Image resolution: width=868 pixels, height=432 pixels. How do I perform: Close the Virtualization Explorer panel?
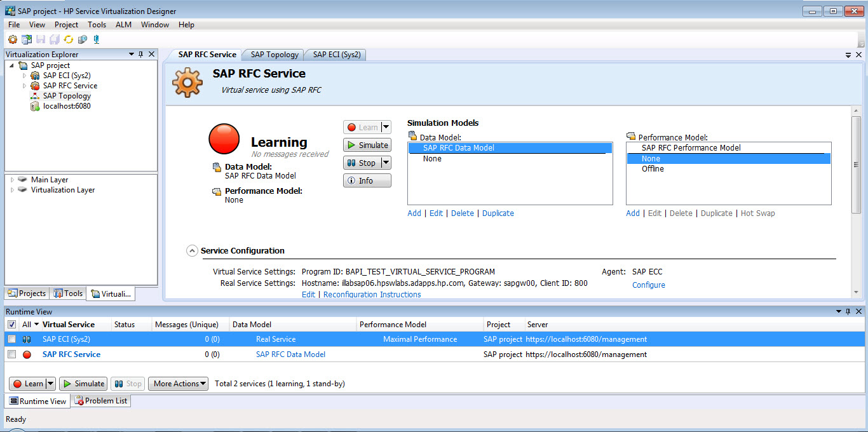(x=151, y=55)
